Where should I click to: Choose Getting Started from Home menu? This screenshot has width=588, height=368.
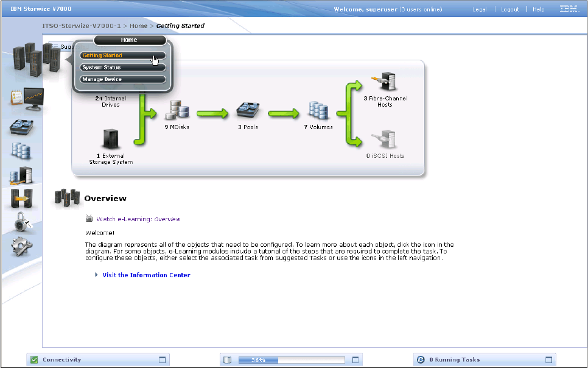tap(122, 55)
